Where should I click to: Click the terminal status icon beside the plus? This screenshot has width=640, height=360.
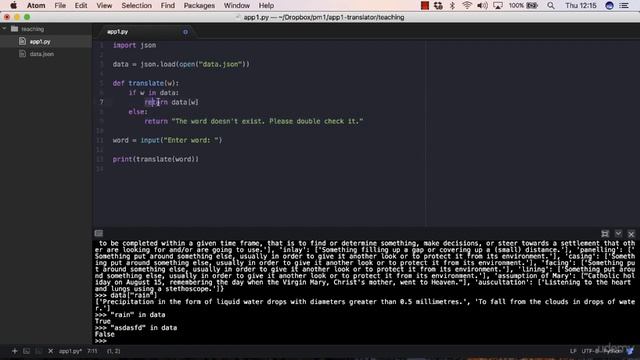click(x=26, y=351)
